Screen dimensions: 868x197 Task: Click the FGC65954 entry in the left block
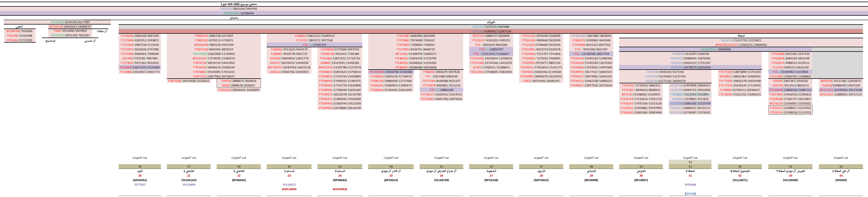tap(70, 22)
